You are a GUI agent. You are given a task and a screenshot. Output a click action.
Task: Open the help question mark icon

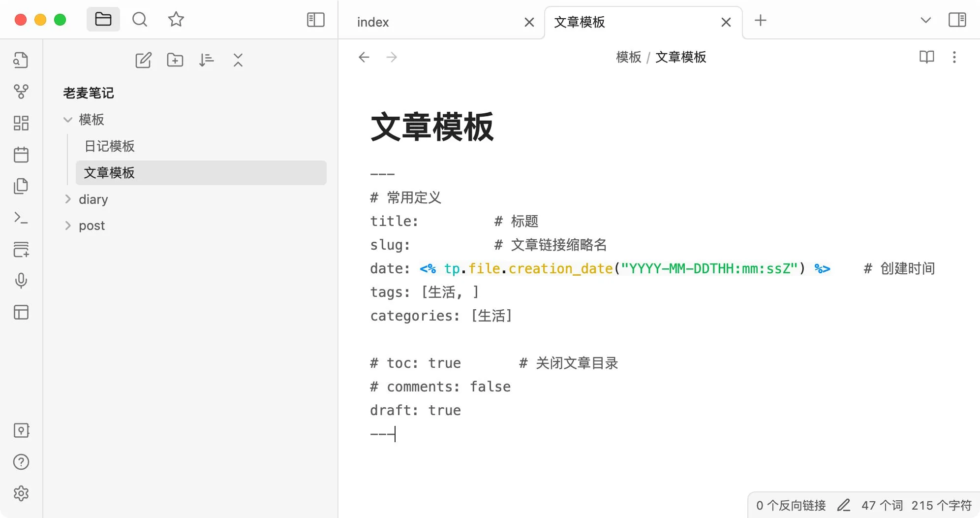(x=21, y=462)
